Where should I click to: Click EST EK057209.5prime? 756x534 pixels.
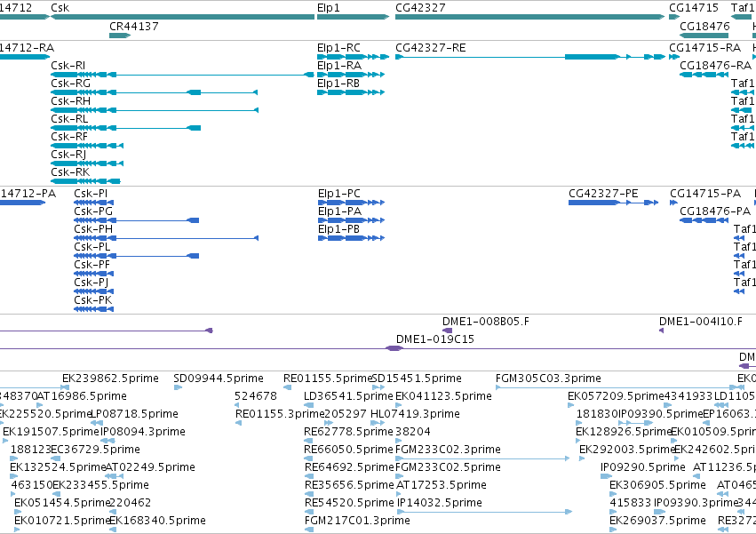click(x=616, y=396)
